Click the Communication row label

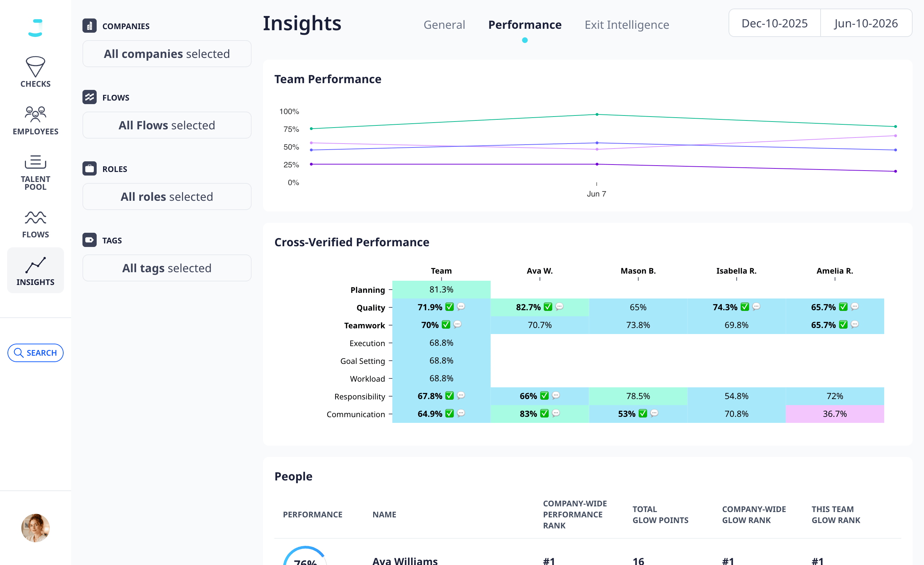coord(355,414)
